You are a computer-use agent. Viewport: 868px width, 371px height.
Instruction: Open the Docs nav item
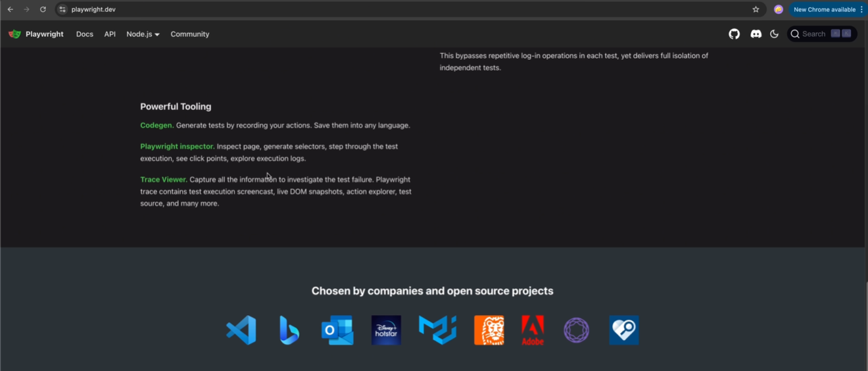tap(85, 34)
